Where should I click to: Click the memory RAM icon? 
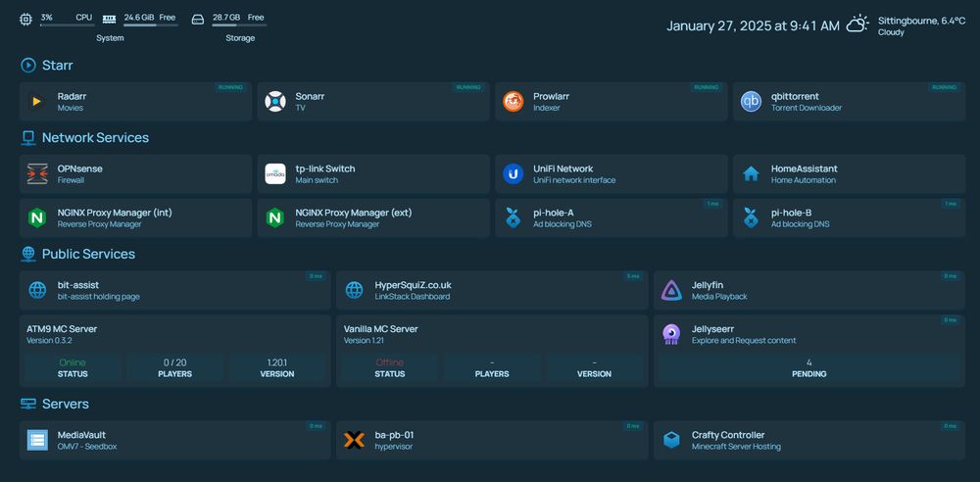click(110, 20)
